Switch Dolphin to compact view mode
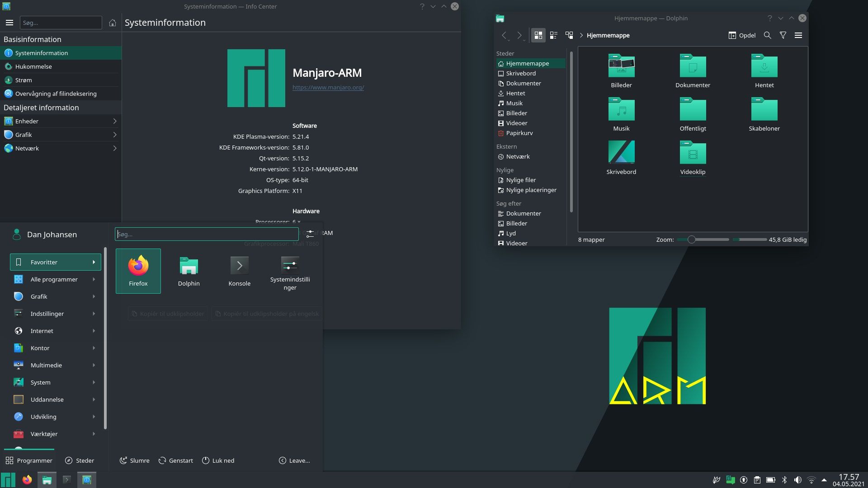 point(553,35)
